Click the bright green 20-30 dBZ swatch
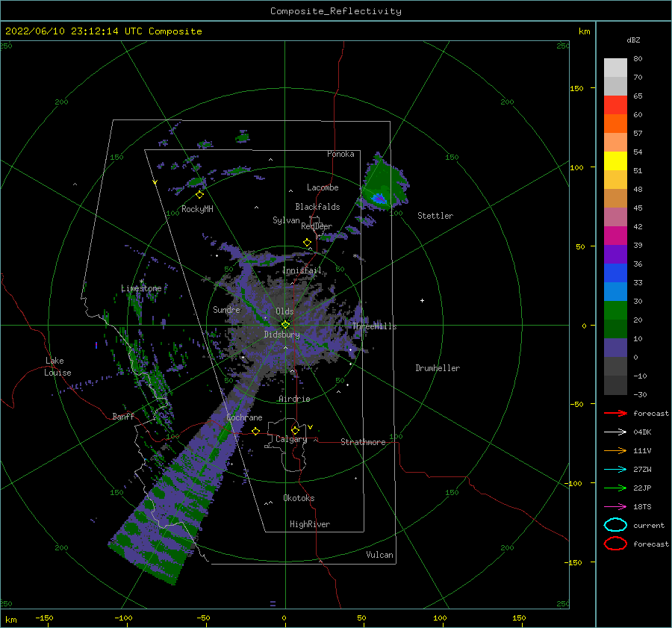Screen dimensions: 672x628 pyautogui.click(x=615, y=311)
